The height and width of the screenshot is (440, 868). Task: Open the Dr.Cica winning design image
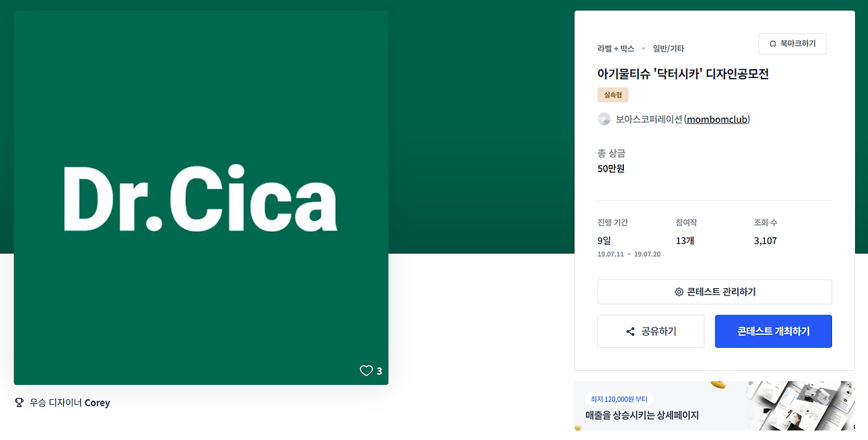point(201,198)
